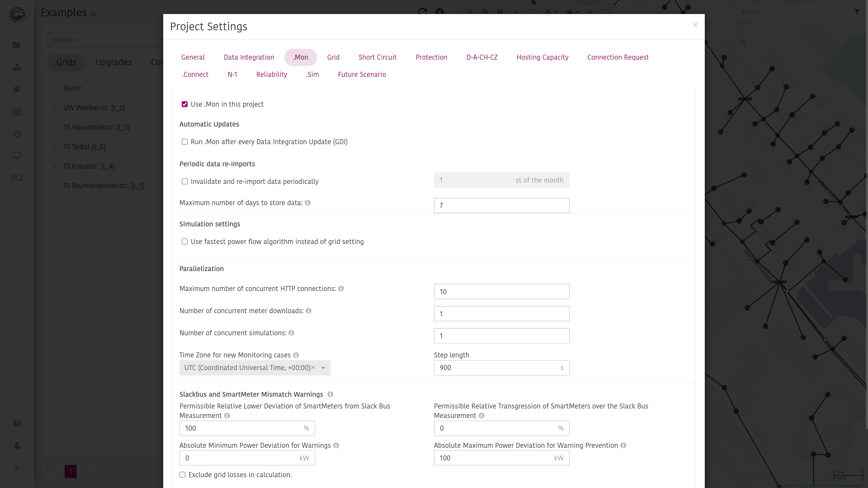Click the filter funnel icon beside map search

[x=857, y=12]
